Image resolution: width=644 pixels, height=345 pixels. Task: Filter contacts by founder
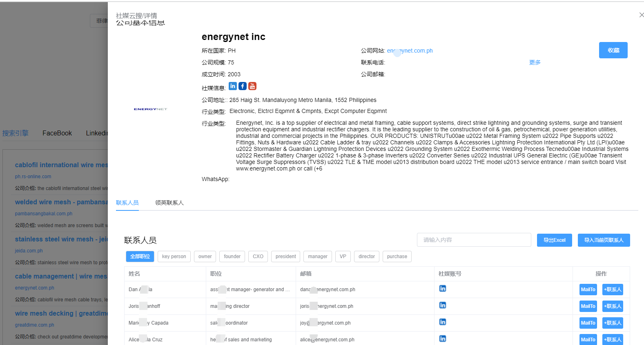coord(232,257)
